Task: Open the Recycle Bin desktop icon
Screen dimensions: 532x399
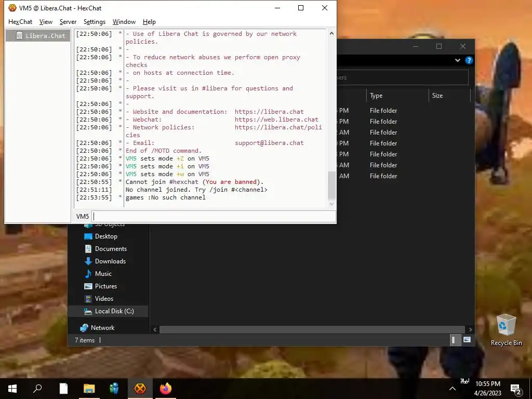Action: (506, 330)
